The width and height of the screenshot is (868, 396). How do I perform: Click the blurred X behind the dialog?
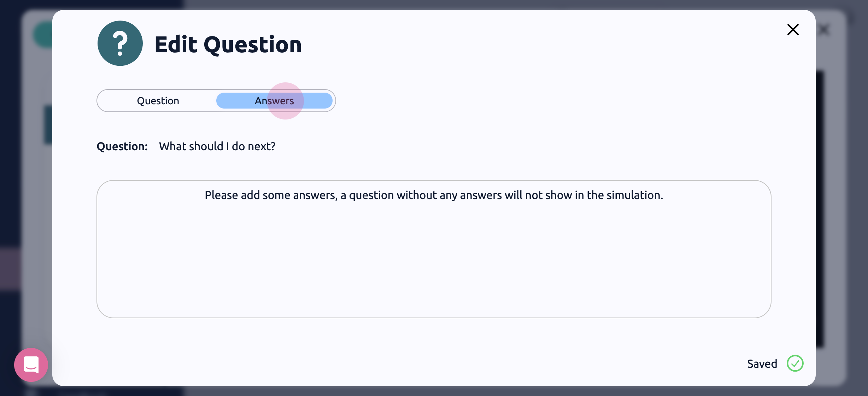824,30
